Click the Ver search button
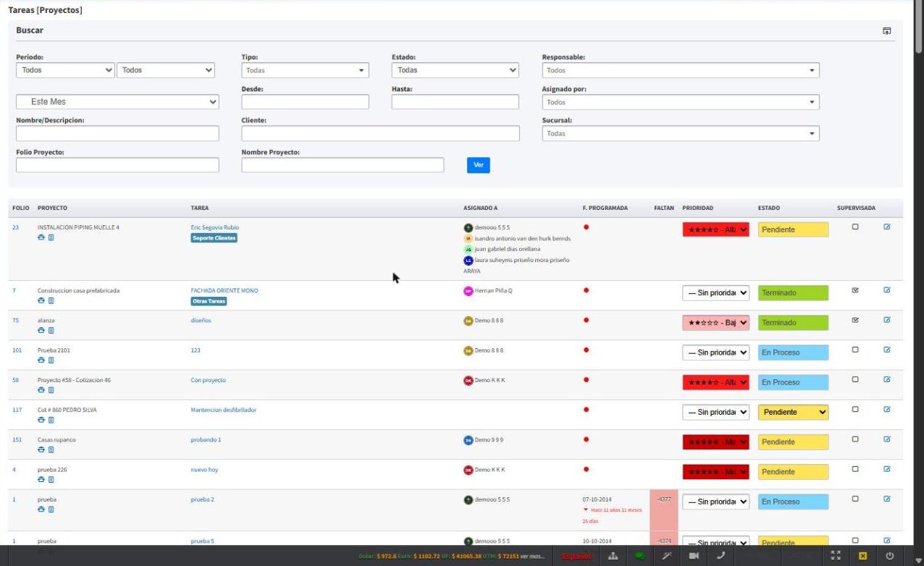Screen dimensions: 924x566 [x=478, y=165]
